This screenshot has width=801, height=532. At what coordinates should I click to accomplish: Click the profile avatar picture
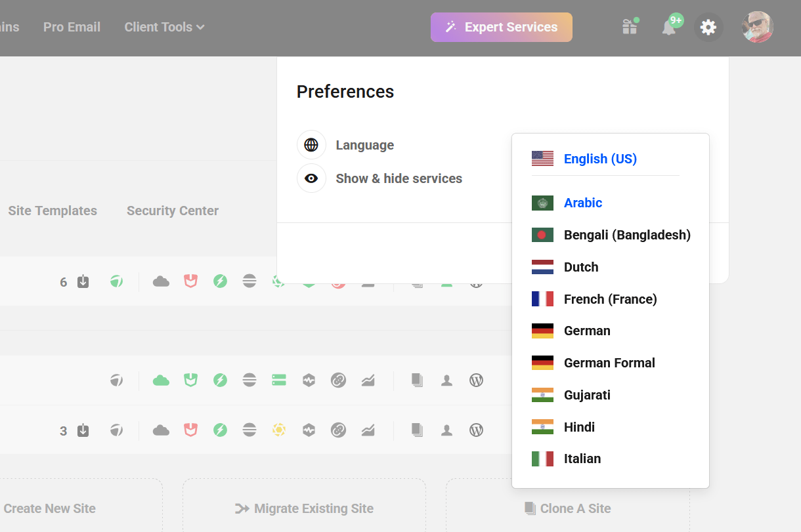(757, 27)
